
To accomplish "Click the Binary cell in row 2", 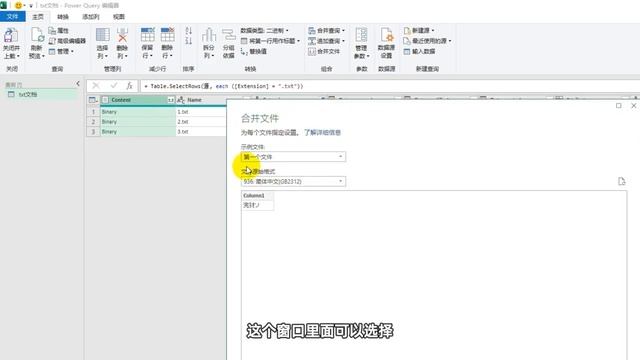I will [138, 122].
